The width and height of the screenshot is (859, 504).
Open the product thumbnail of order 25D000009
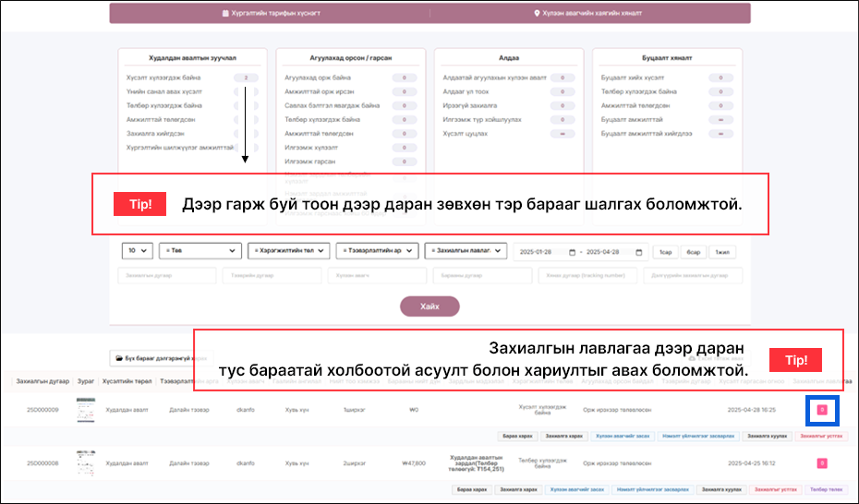(x=85, y=410)
